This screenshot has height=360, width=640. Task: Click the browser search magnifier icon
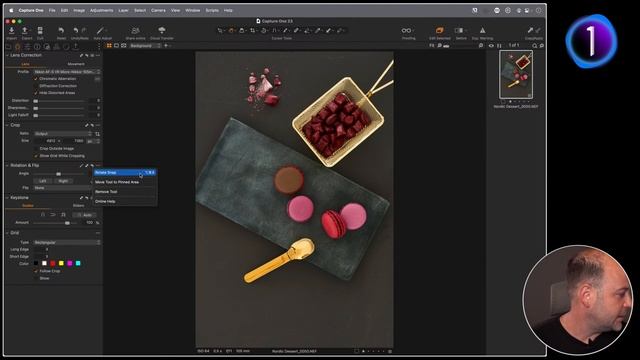[535, 46]
